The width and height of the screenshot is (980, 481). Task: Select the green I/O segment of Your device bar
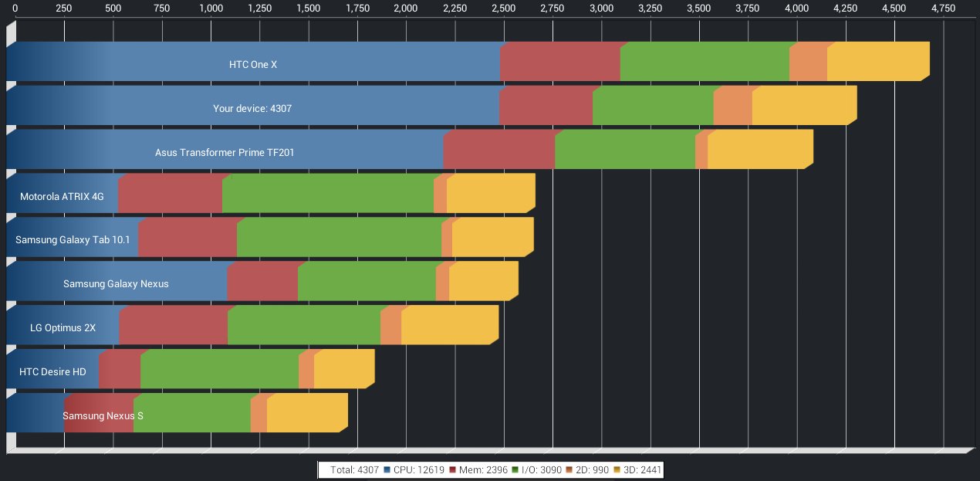pyautogui.click(x=653, y=106)
